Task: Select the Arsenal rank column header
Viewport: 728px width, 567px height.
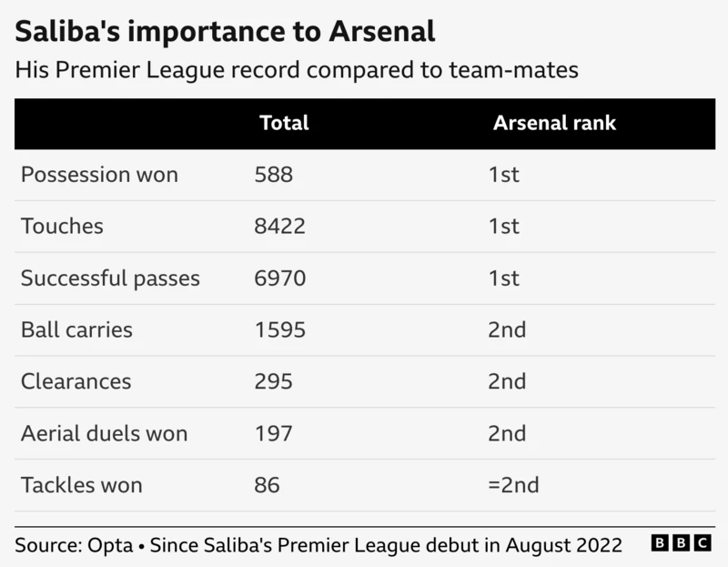Action: point(554,123)
